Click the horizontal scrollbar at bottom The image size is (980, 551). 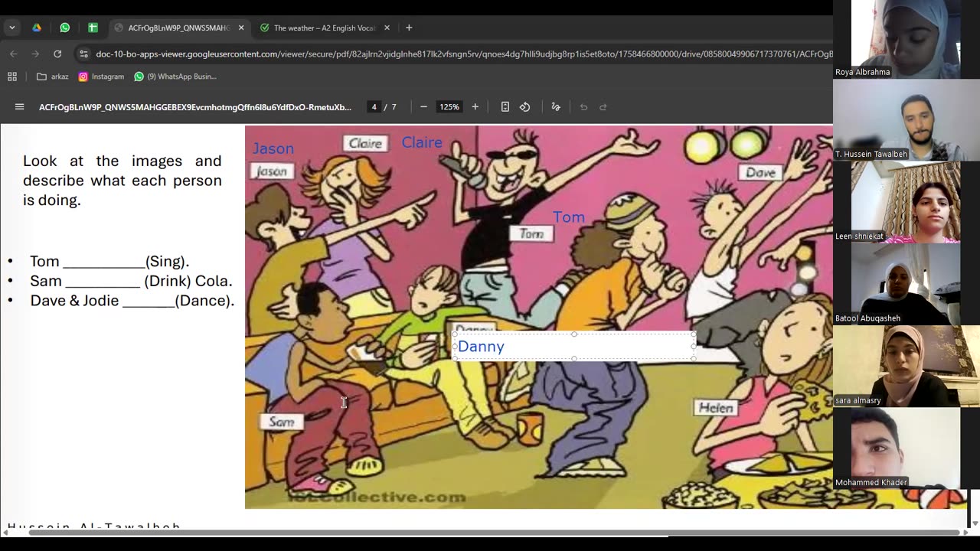tap(495, 532)
